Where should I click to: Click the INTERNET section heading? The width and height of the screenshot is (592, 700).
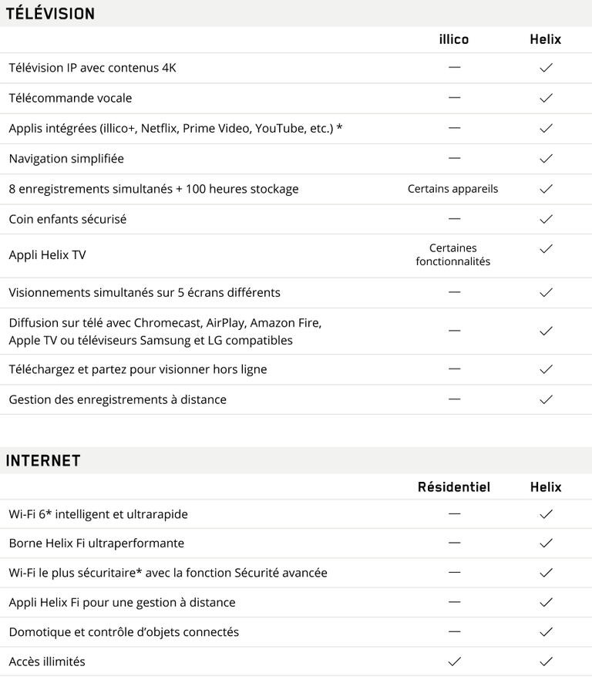(43, 461)
